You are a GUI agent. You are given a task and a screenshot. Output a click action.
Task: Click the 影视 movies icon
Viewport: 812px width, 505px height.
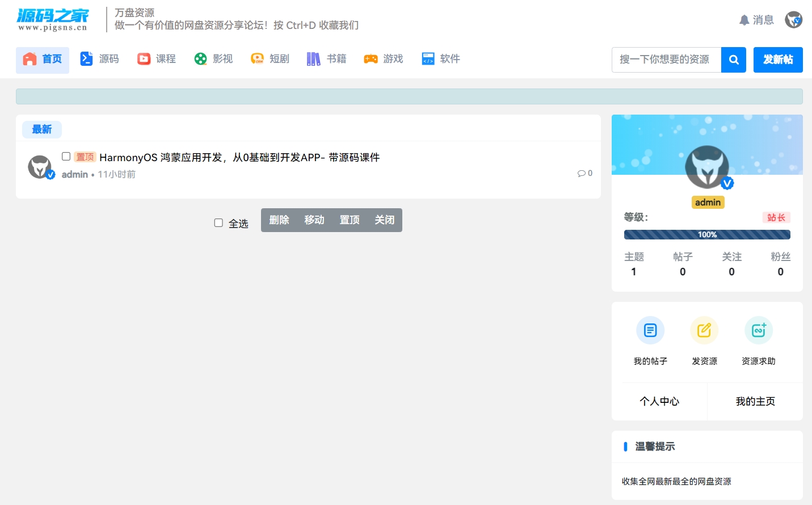[200, 58]
